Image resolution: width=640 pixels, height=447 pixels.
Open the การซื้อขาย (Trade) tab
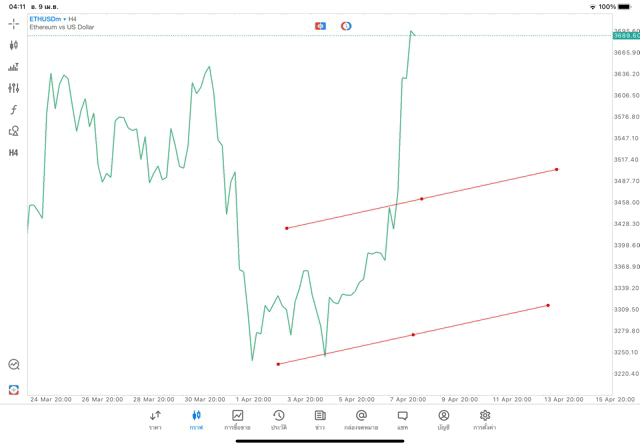click(x=237, y=419)
